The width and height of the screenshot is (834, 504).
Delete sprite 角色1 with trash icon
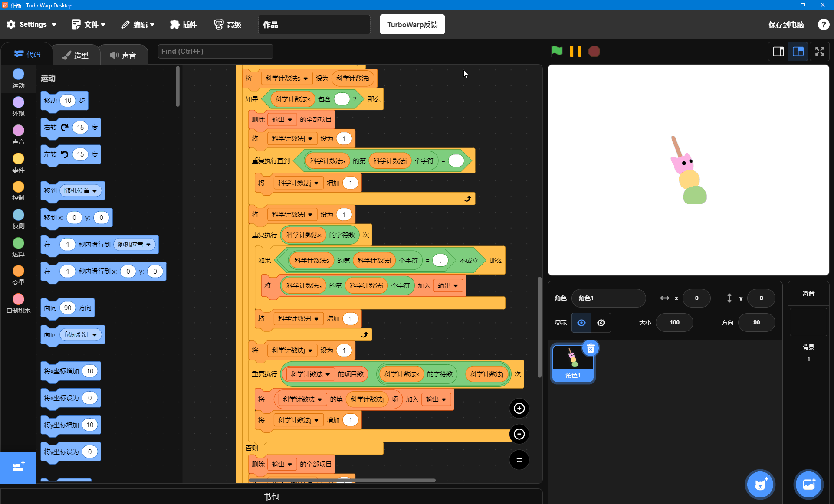[x=591, y=348]
